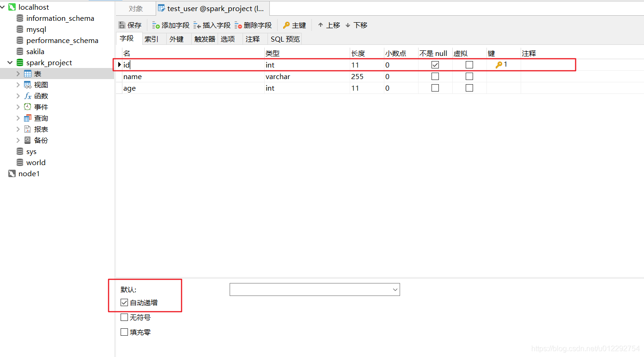The image size is (644, 357).
Task: Click the length (长度) column header
Action: [x=367, y=53]
